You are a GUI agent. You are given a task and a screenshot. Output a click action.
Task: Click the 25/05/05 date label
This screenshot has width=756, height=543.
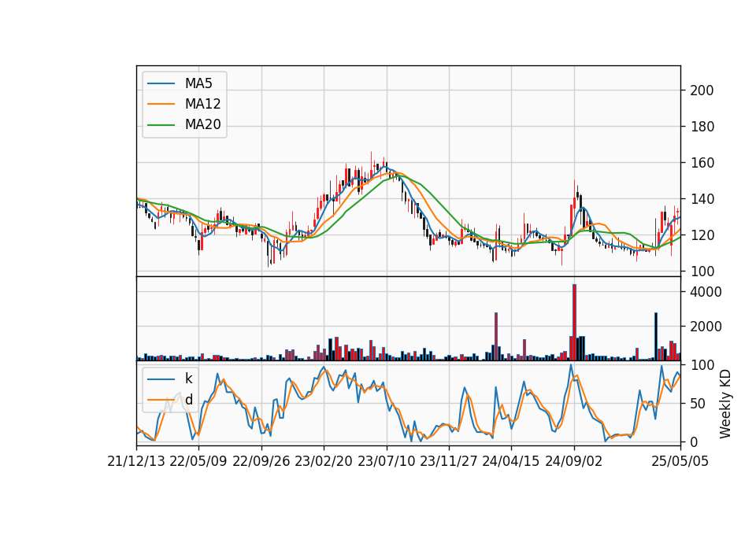point(680,462)
